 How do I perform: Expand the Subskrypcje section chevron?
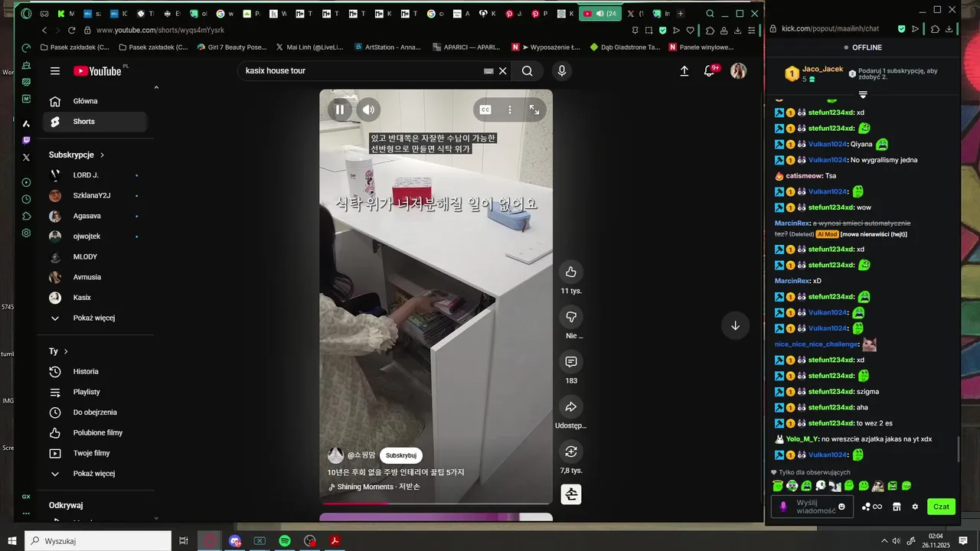pos(102,155)
